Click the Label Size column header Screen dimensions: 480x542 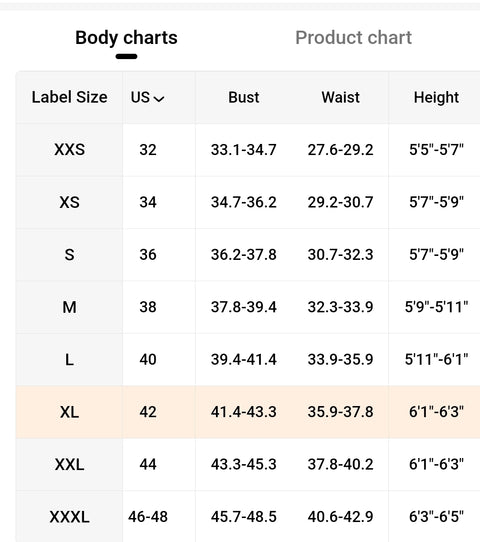click(x=69, y=97)
